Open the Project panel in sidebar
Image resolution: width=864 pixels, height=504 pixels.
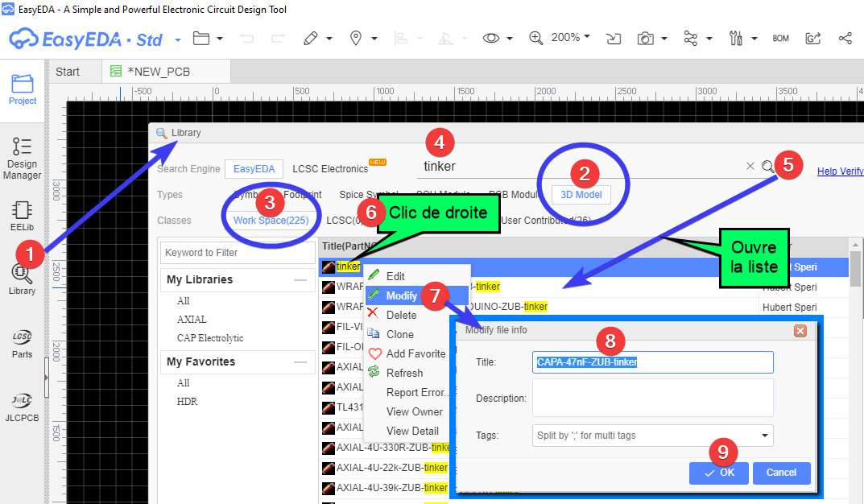[x=23, y=90]
